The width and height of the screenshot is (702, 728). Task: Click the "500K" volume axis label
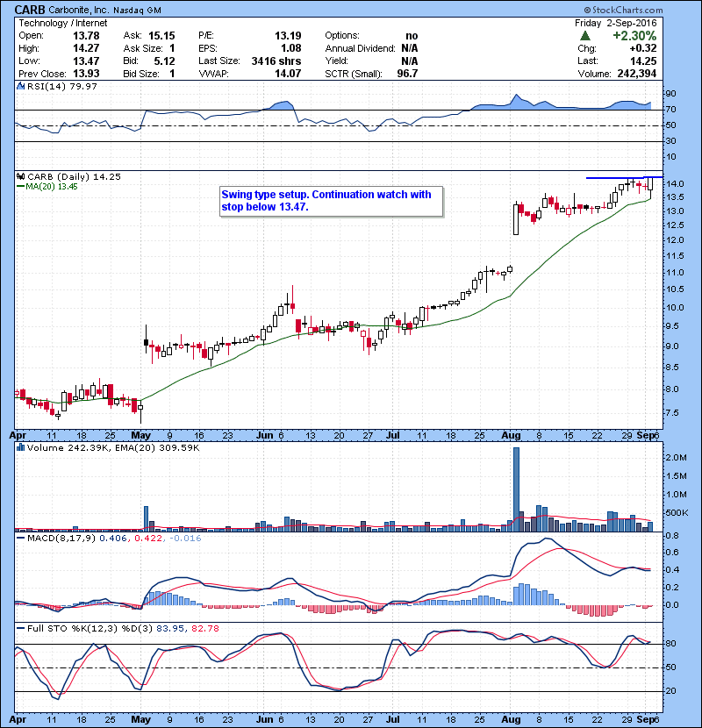pyautogui.click(x=677, y=512)
